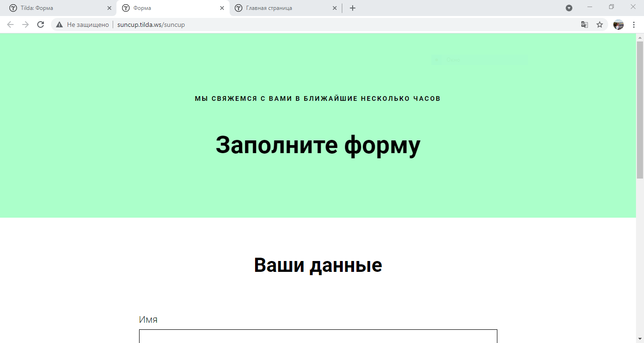Click the Имя field label
The height and width of the screenshot is (343, 644).
coord(148,319)
